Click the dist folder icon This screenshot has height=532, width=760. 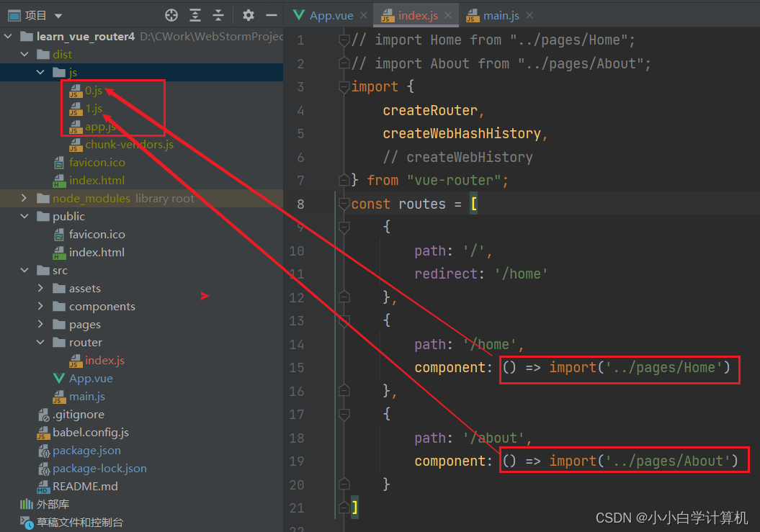[43, 54]
